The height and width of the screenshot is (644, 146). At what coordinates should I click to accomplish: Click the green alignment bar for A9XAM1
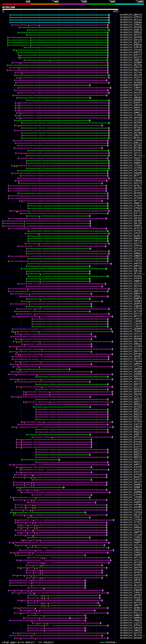tap(64, 27)
